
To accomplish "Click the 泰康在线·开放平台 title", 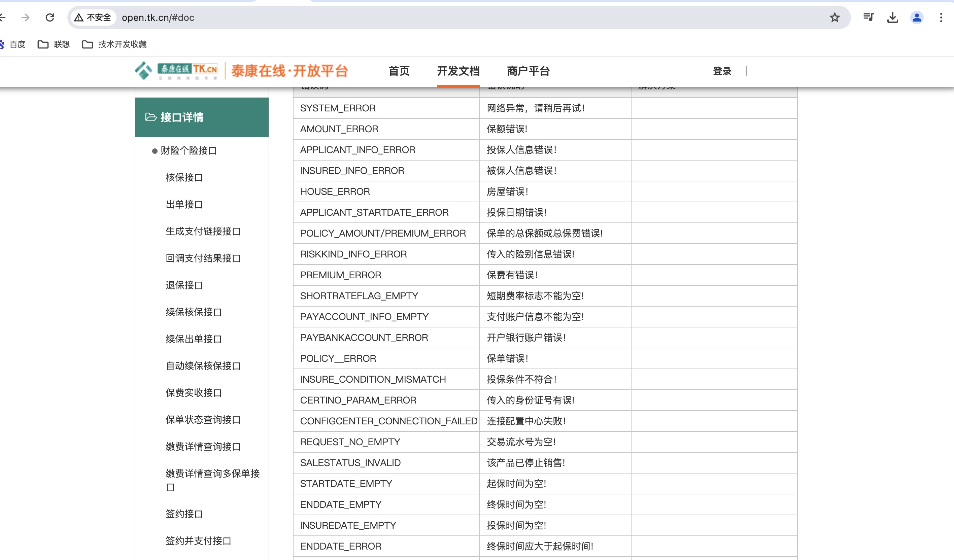I will tap(289, 71).
